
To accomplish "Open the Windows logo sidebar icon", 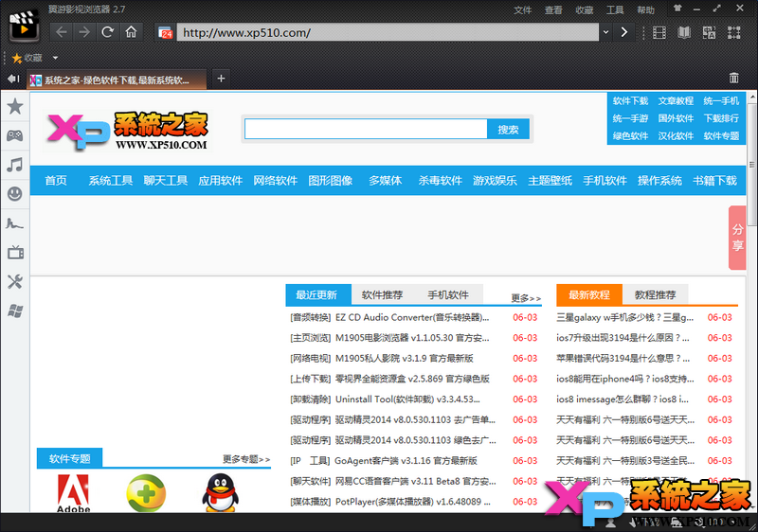I will tap(15, 310).
